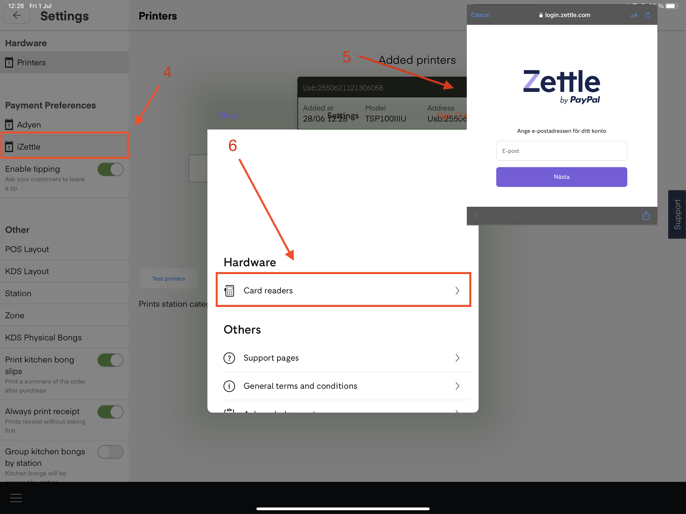The image size is (686, 514).
Task: Click the E-post email input field
Action: (561, 151)
